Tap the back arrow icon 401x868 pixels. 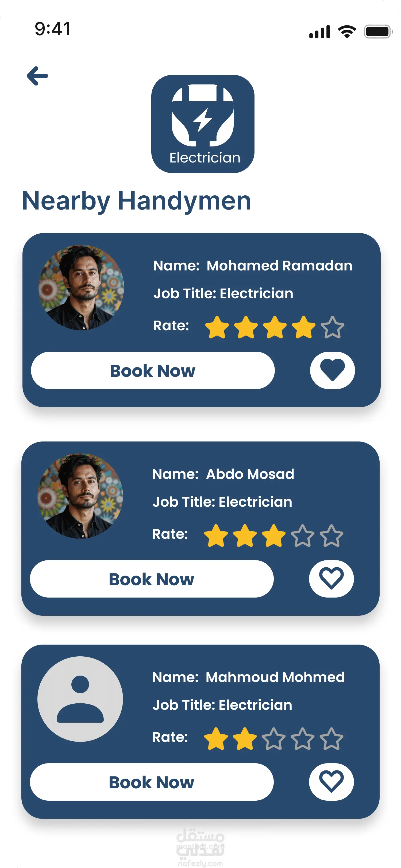coord(37,76)
